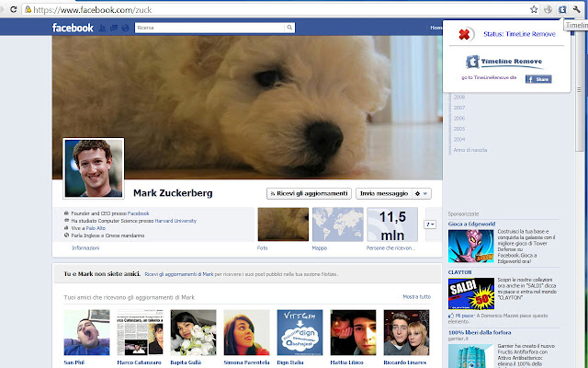Image resolution: width=588 pixels, height=368 pixels.
Task: Toggle TimeLine Remove status red X
Action: tap(464, 34)
